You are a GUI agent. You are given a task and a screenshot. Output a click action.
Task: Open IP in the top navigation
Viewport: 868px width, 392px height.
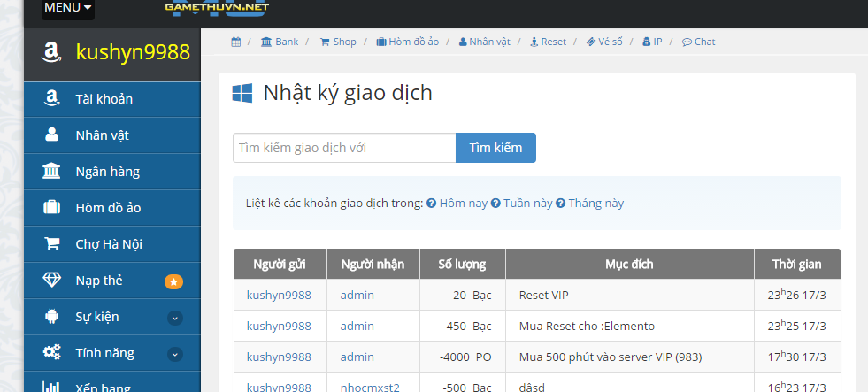[652, 42]
